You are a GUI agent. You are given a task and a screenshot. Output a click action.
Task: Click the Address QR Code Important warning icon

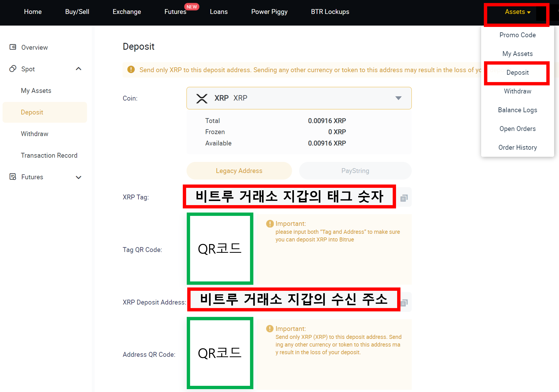point(270,328)
